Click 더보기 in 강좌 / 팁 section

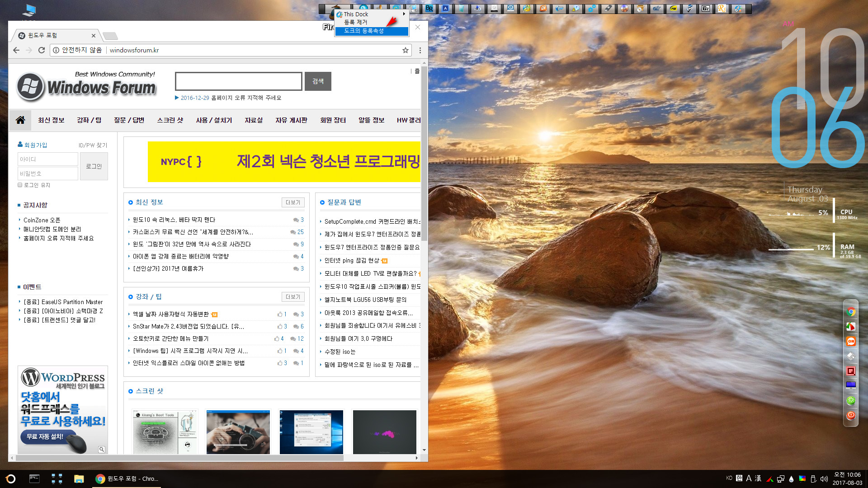293,297
